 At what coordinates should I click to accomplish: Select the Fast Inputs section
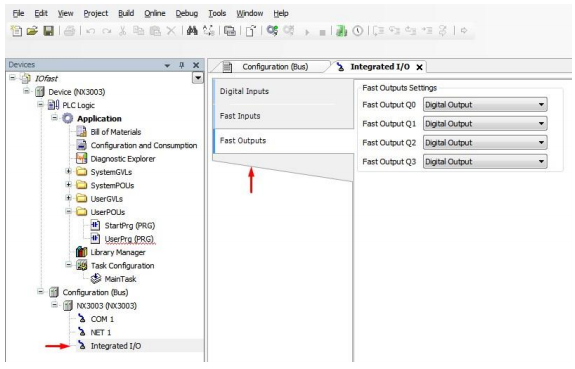(x=240, y=116)
